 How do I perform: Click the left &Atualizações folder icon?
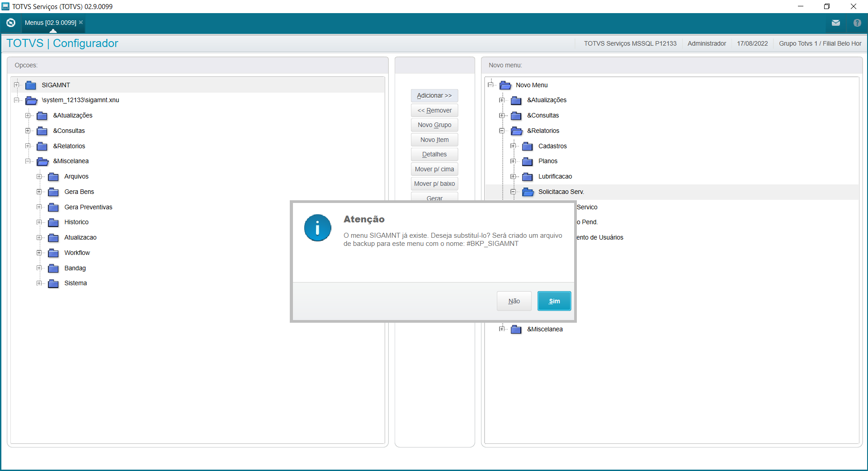(42, 116)
